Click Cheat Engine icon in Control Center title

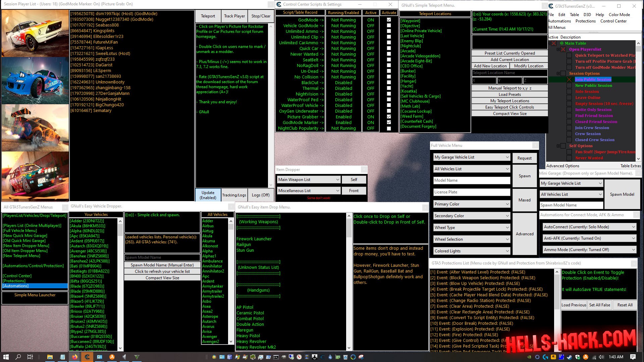(278, 4)
